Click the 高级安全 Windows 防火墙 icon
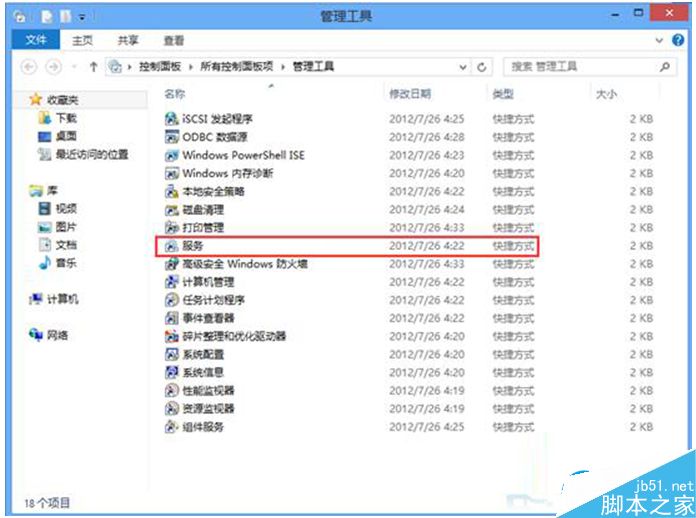 (x=171, y=264)
